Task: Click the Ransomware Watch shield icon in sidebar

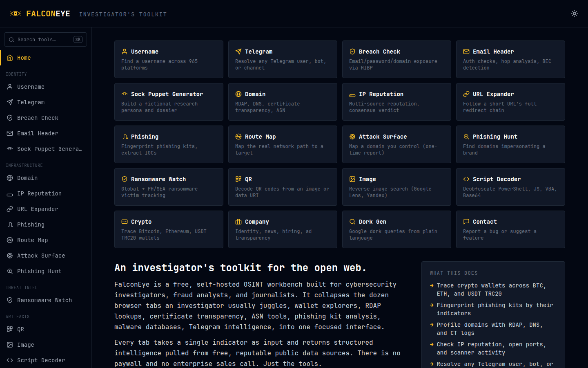Action: coord(10,300)
